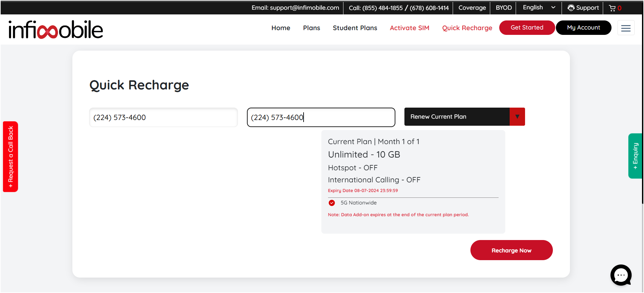Select Activate SIM in navigation
Screen dimensions: 644x293
409,28
